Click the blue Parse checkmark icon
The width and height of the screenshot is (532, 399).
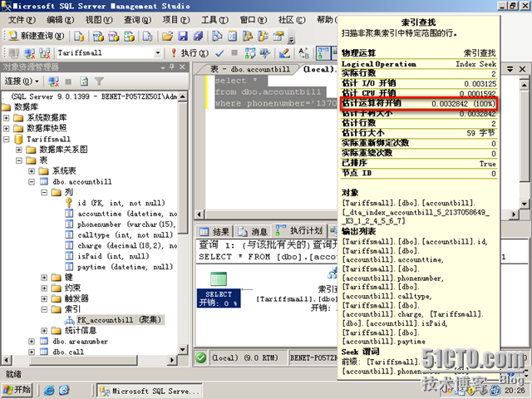(x=219, y=53)
